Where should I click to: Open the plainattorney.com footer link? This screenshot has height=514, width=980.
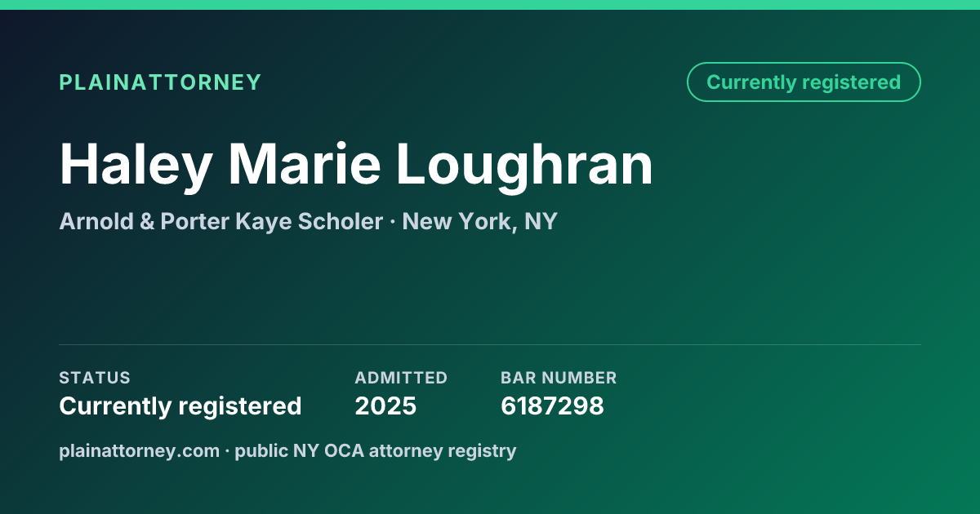click(x=140, y=451)
